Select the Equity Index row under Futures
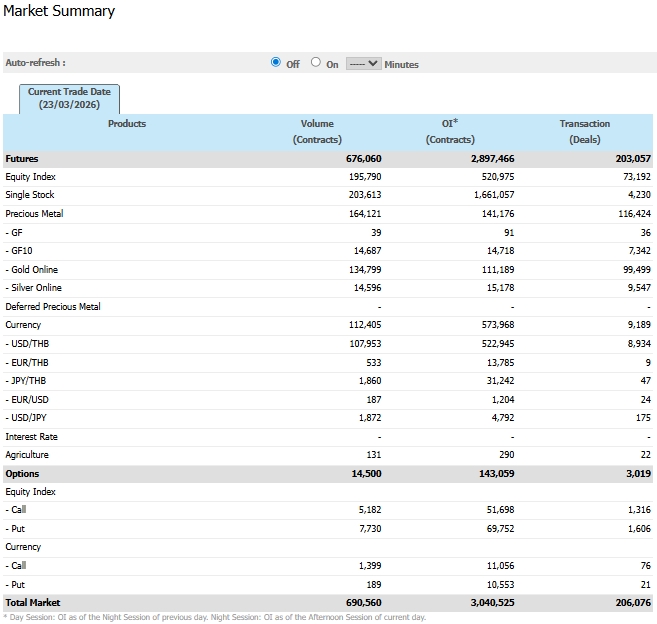Screen dimensions: 657x624 [x=30, y=177]
